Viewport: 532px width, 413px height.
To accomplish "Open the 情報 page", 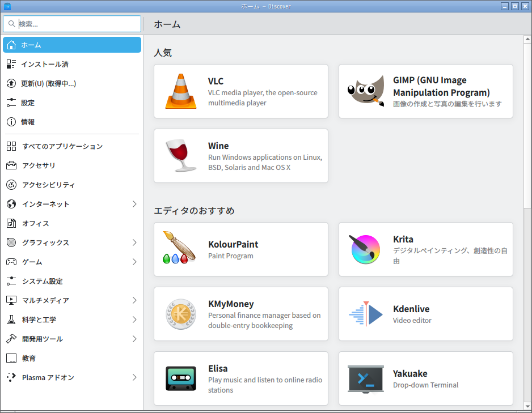I will [x=72, y=122].
